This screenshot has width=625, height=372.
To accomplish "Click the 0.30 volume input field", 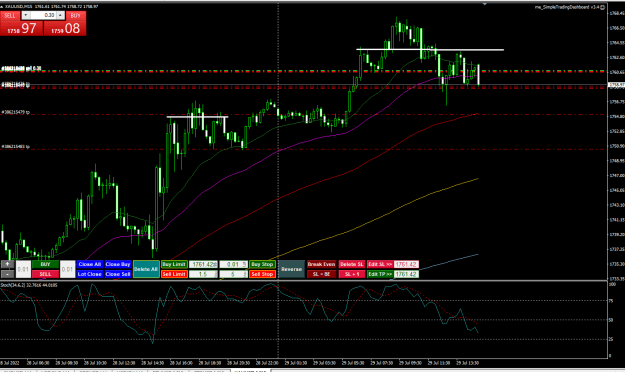I will click(43, 15).
